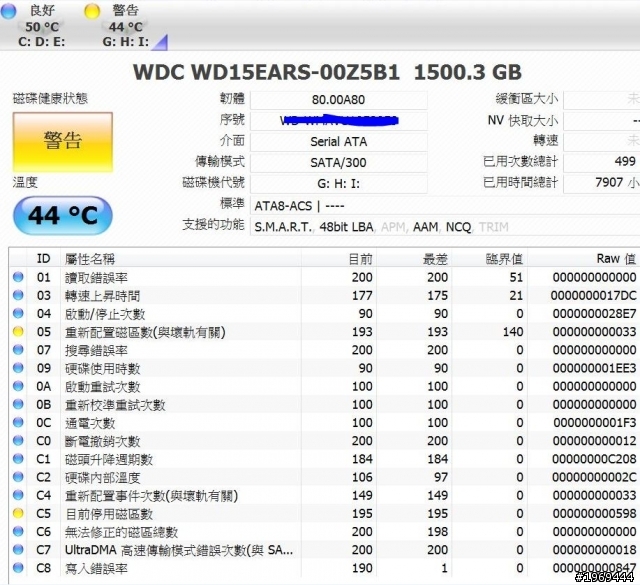
Task: Click the 最差 column header
Action: 414,258
